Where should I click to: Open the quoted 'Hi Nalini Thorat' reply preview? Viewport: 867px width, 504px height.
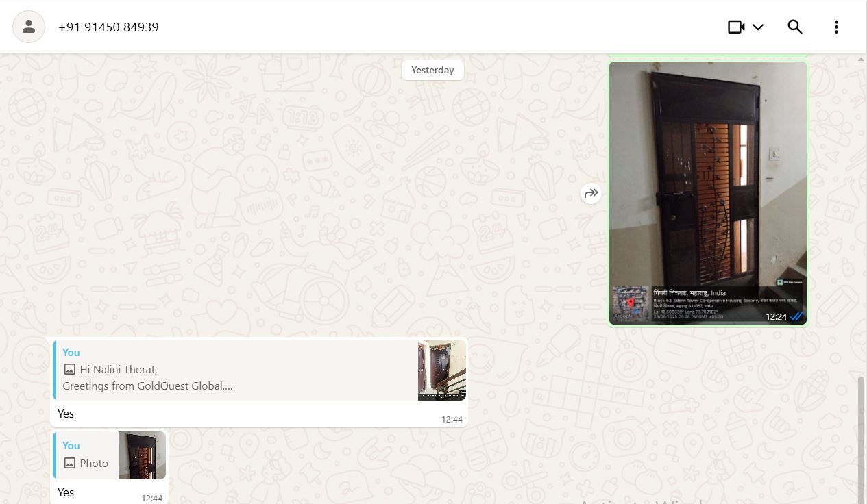pyautogui.click(x=260, y=370)
